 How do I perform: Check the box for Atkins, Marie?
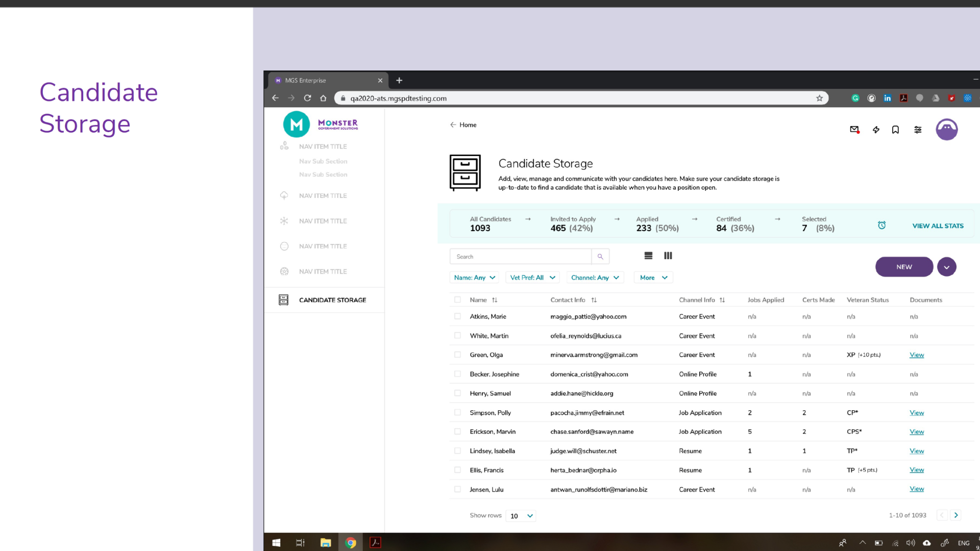457,316
